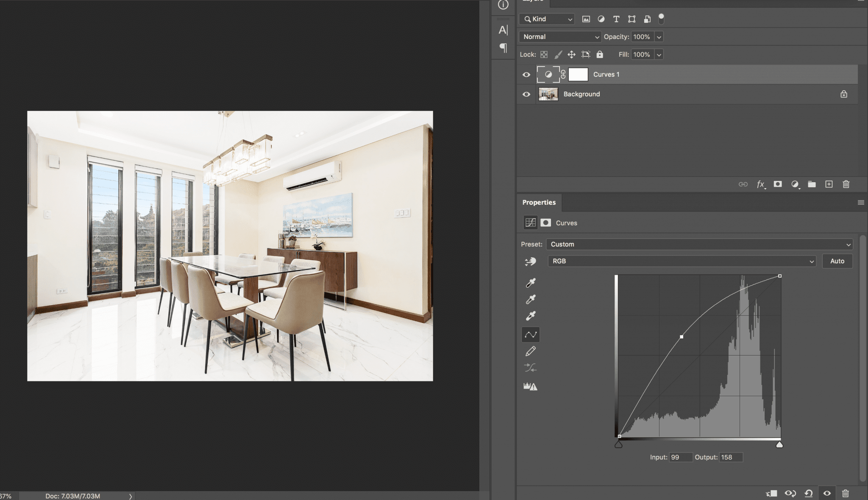Open the add adjustment layer menu
This screenshot has height=500, width=868.
point(795,184)
